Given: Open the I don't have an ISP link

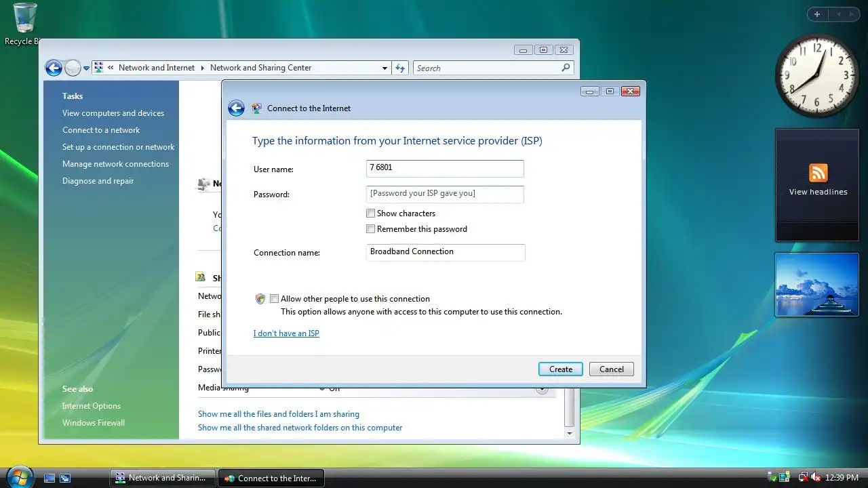Looking at the screenshot, I should pyautogui.click(x=286, y=333).
